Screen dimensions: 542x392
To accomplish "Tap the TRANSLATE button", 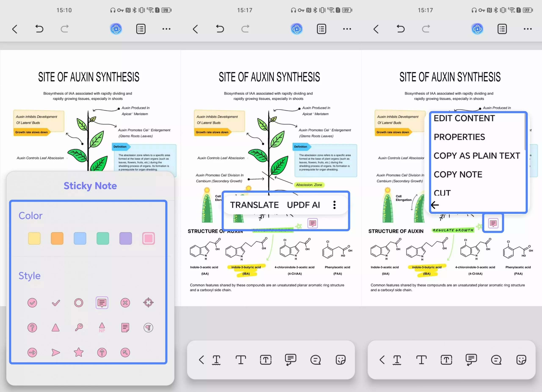I will click(254, 205).
